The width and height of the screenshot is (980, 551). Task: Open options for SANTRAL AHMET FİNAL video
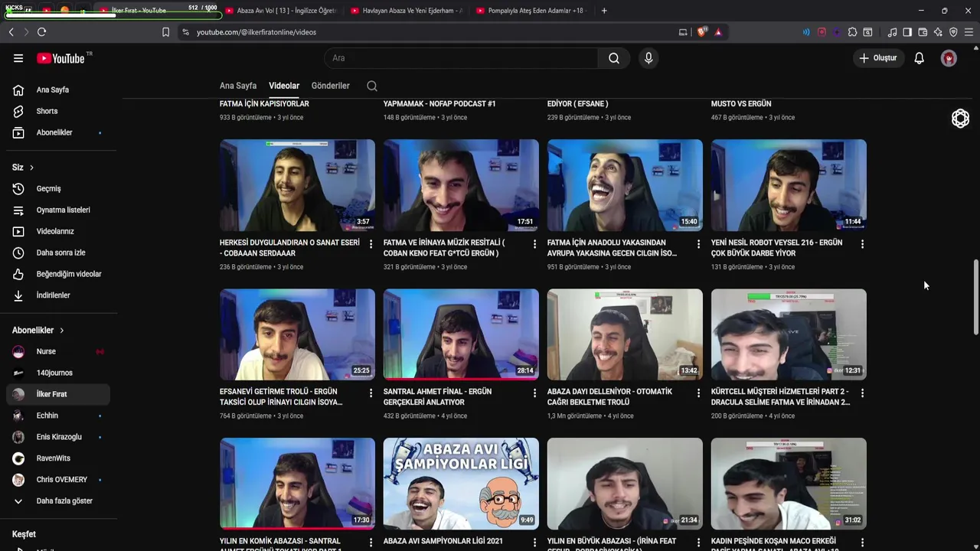(534, 393)
